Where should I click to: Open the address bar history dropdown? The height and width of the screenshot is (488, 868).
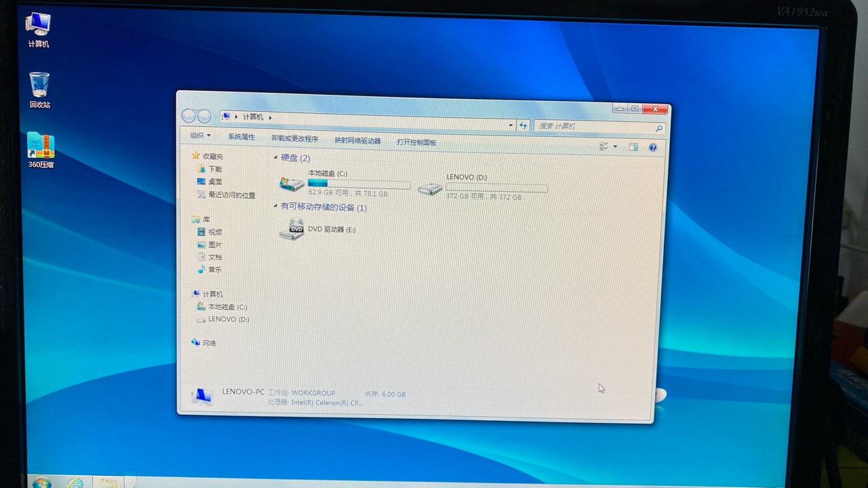coord(511,125)
